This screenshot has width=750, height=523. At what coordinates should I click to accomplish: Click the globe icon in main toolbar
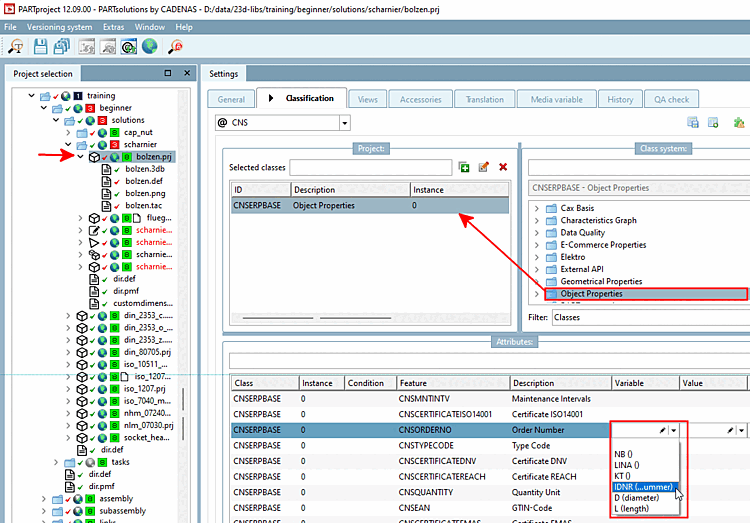point(150,46)
